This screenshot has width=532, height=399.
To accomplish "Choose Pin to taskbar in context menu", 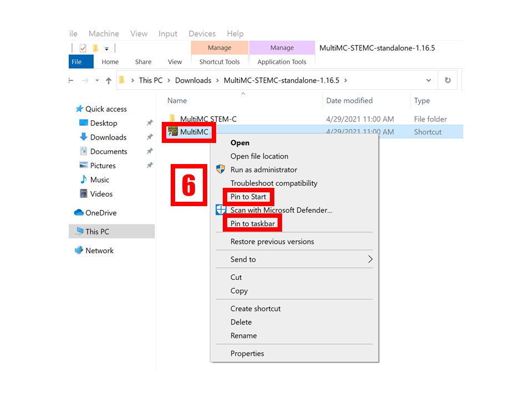I will tap(253, 223).
